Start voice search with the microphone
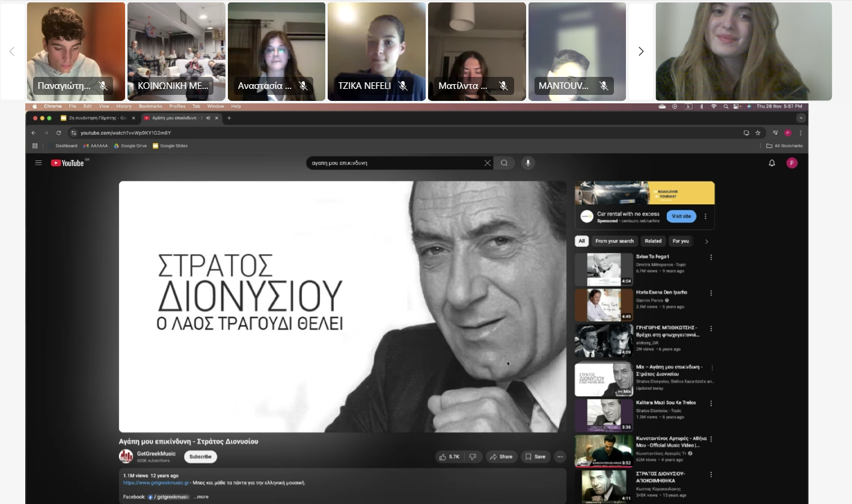This screenshot has width=852, height=504. coord(528,163)
